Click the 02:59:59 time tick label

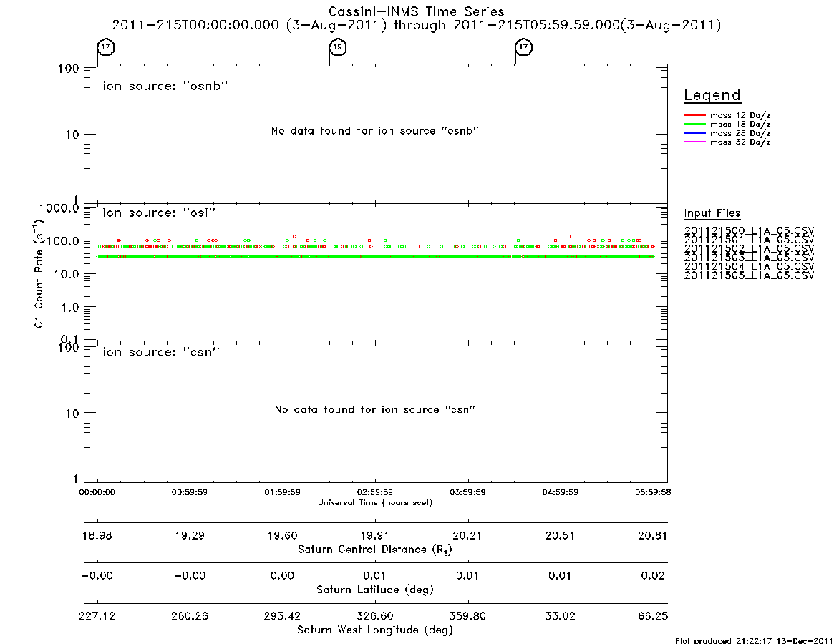[x=375, y=492]
